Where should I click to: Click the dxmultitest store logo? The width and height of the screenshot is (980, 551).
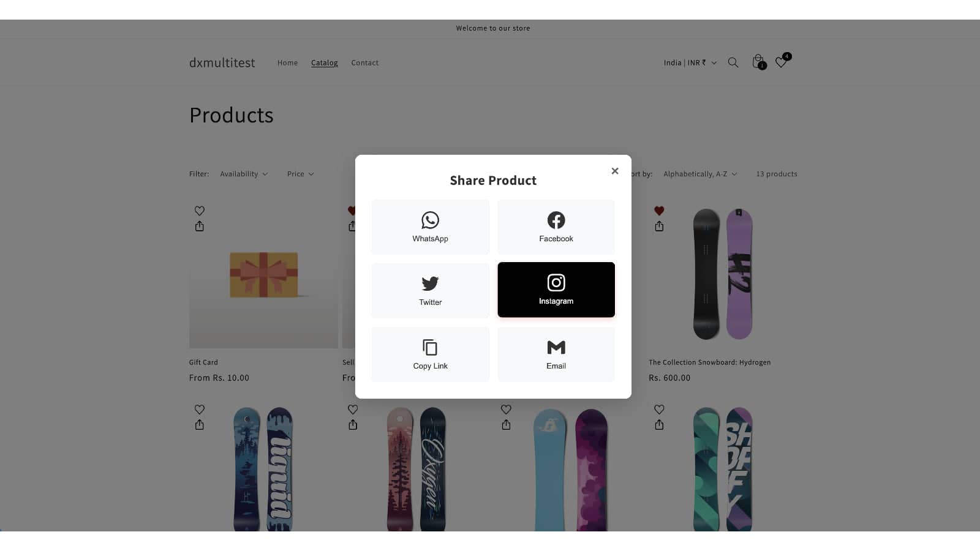pyautogui.click(x=222, y=62)
